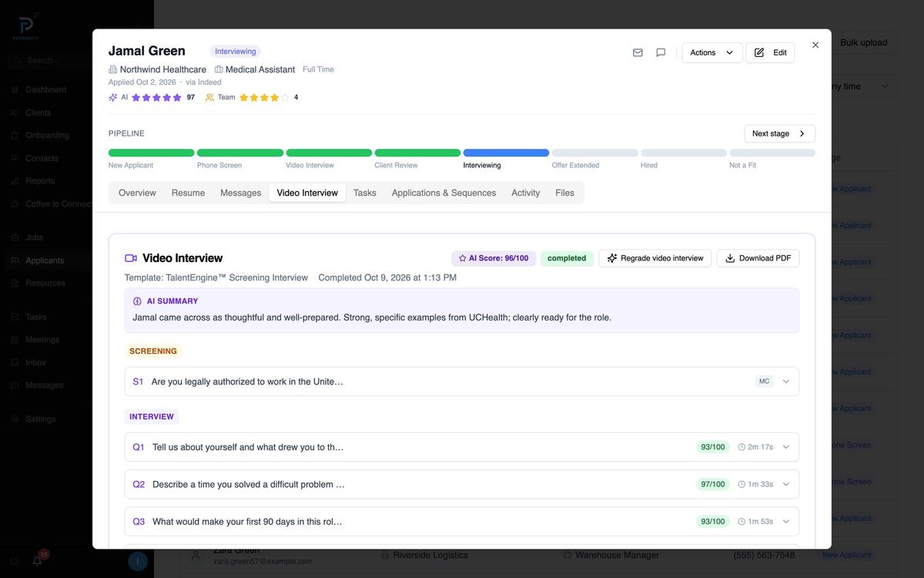924x578 pixels.
Task: Open Reports in the sidebar
Action: [x=40, y=181]
